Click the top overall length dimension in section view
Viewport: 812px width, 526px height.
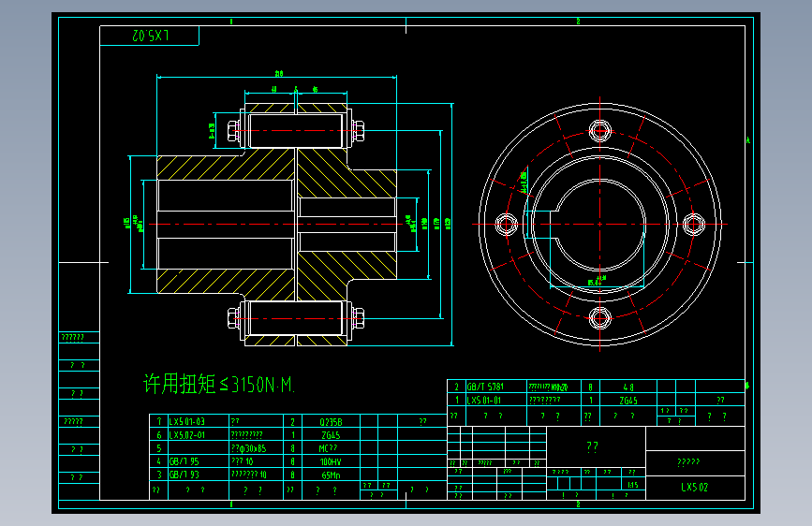pos(277,76)
